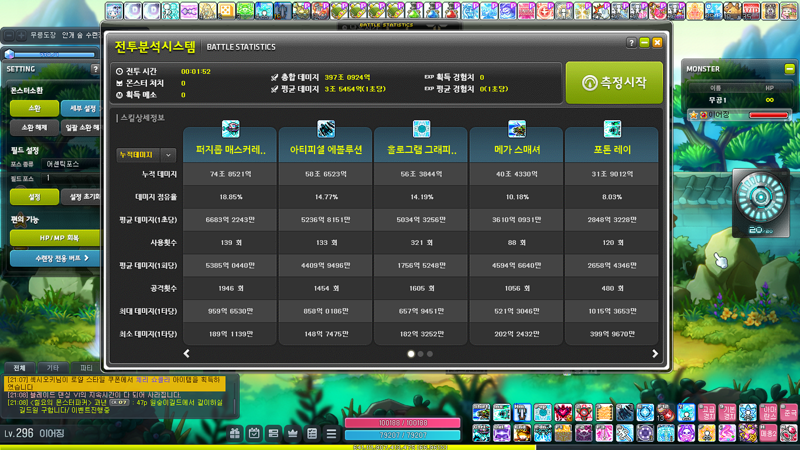Image resolution: width=800 pixels, height=450 pixels.
Task: Click the 메용2 quickslot item
Action: tap(768, 433)
